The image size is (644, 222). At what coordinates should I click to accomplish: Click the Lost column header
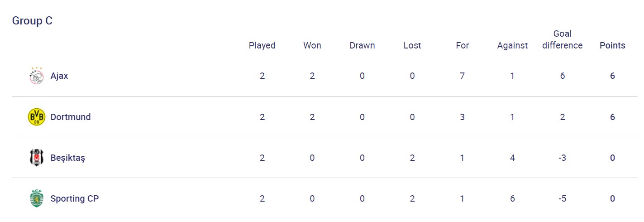(x=412, y=45)
